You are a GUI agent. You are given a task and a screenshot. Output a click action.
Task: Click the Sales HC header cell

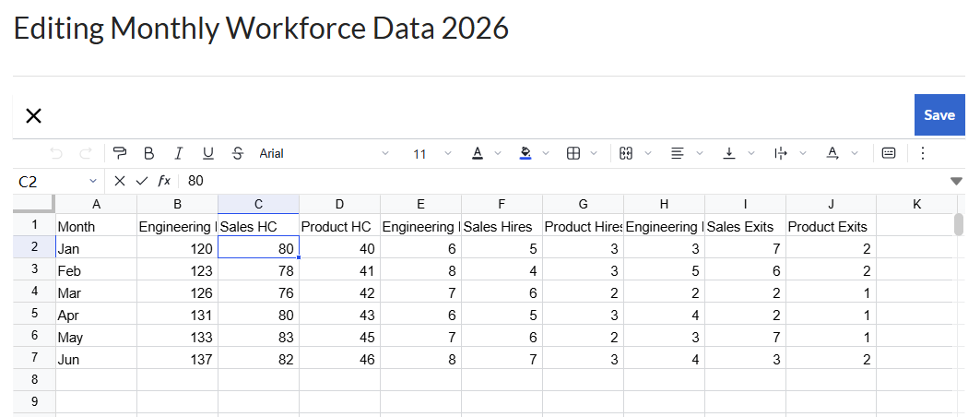259,226
